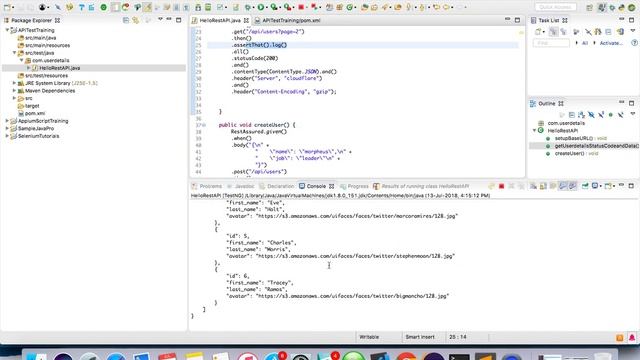Click the green circular toolbar icon
This screenshot has width=640, height=360.
104,7
